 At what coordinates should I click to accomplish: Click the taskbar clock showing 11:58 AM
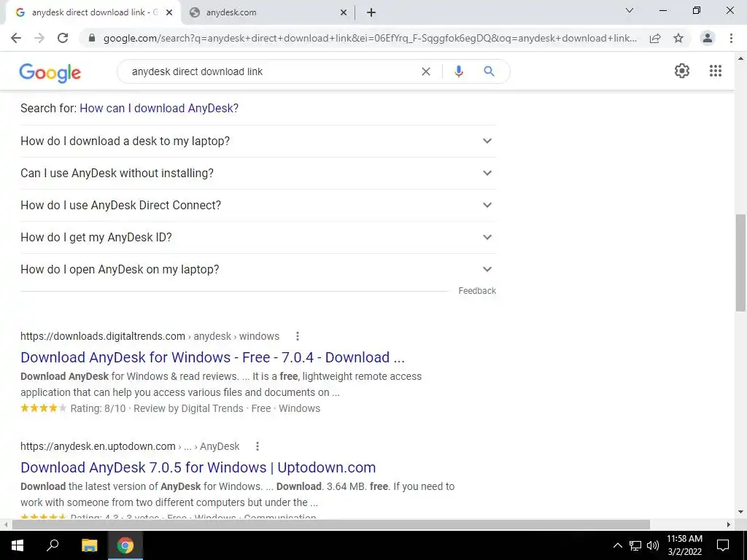pyautogui.click(x=684, y=545)
